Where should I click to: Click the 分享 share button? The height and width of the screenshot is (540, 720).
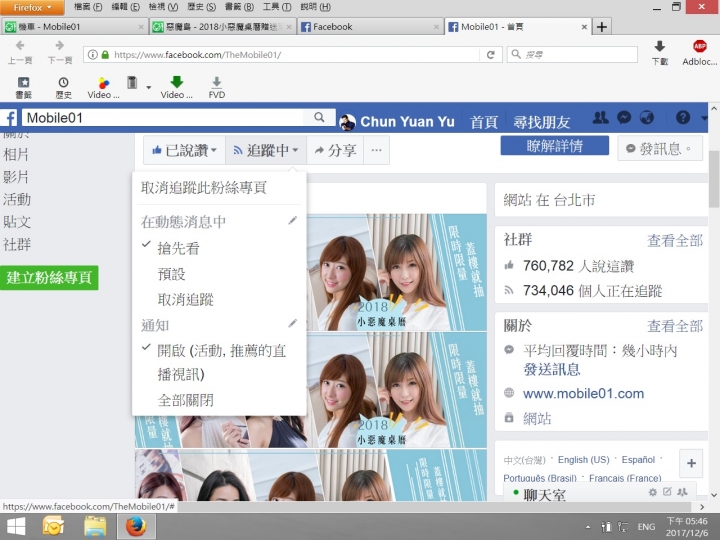point(335,150)
